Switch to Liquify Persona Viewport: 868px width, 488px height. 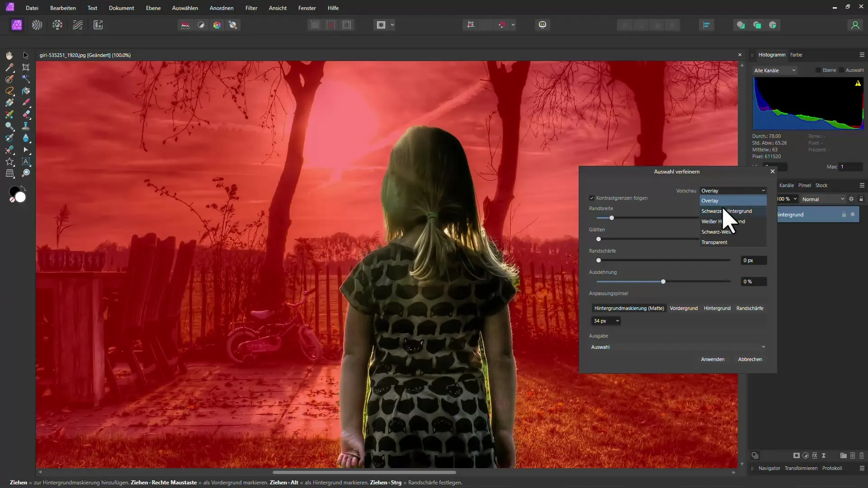tap(37, 25)
